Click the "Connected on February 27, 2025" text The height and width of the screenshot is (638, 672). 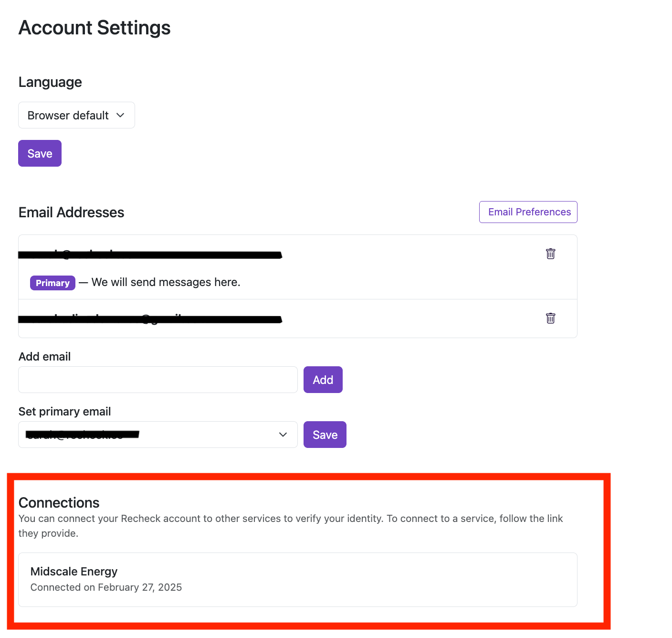[106, 587]
